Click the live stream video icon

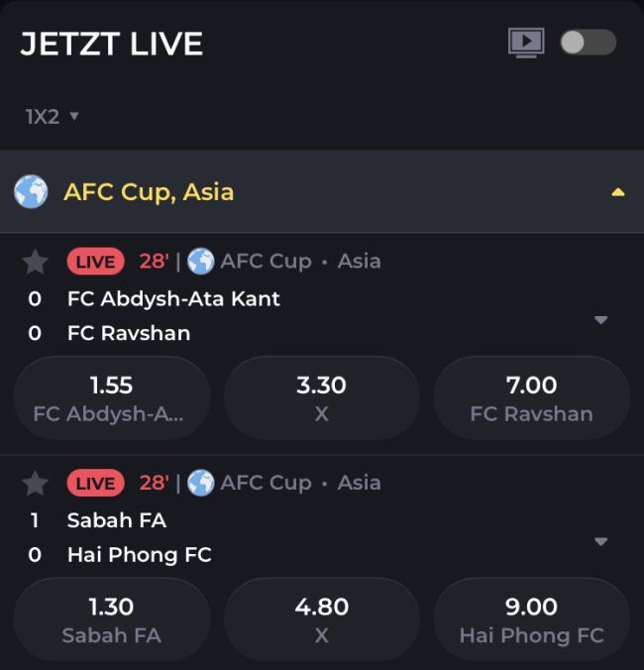click(x=526, y=42)
